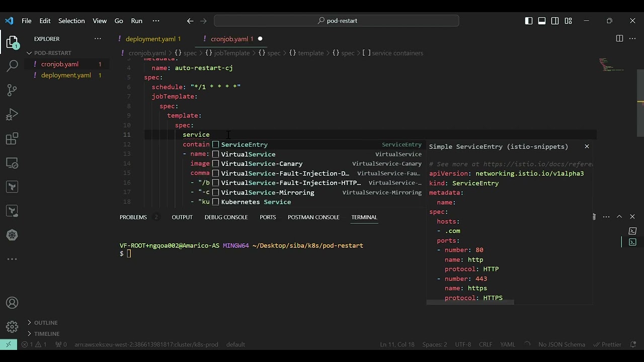The image size is (644, 362).
Task: Open the Manage gear icon
Action: coord(12,327)
